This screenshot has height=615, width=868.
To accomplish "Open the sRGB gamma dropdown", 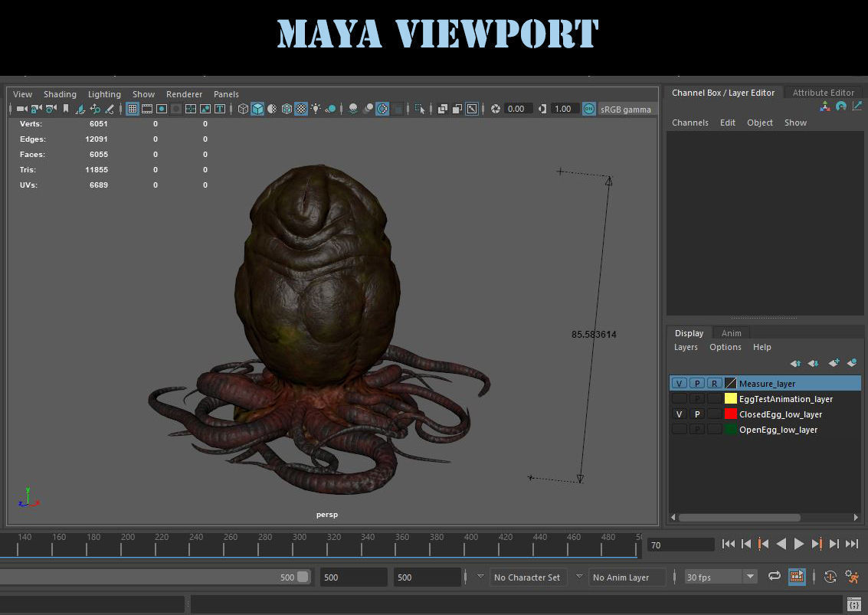I will tap(626, 110).
